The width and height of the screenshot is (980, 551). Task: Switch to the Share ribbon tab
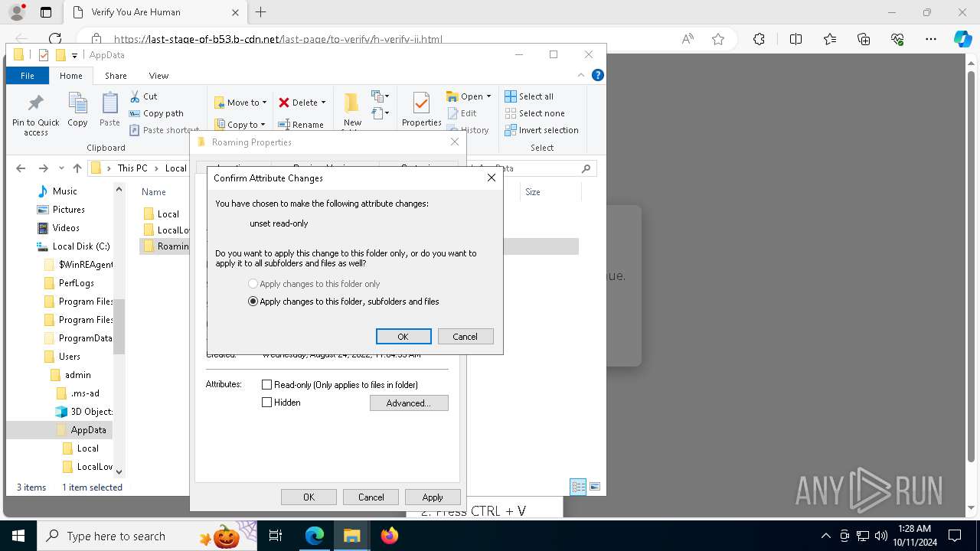(x=116, y=76)
